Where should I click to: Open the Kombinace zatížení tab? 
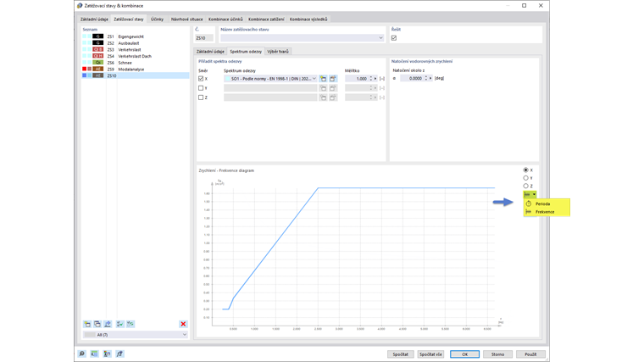click(266, 19)
